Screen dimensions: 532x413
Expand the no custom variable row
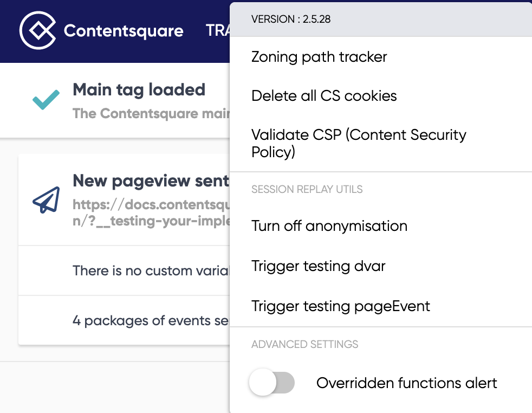pos(124,270)
